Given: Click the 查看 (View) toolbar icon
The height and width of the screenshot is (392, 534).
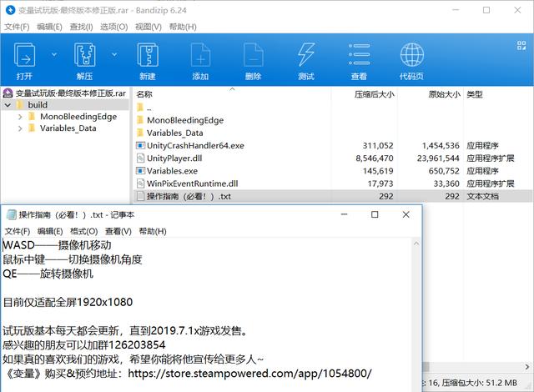Looking at the screenshot, I should click(358, 57).
